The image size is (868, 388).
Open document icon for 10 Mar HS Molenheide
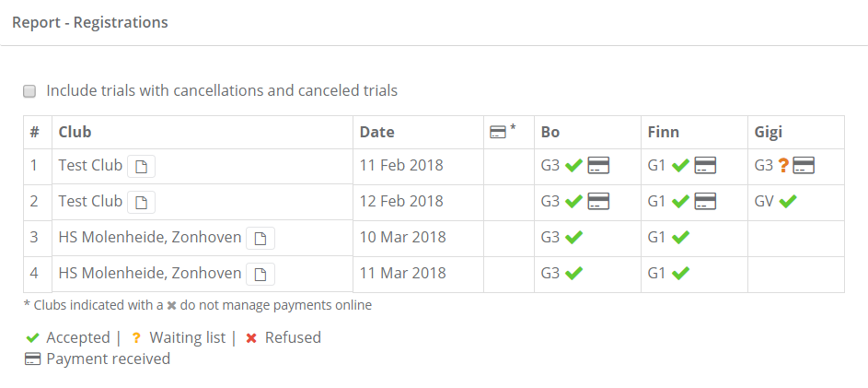(x=260, y=239)
